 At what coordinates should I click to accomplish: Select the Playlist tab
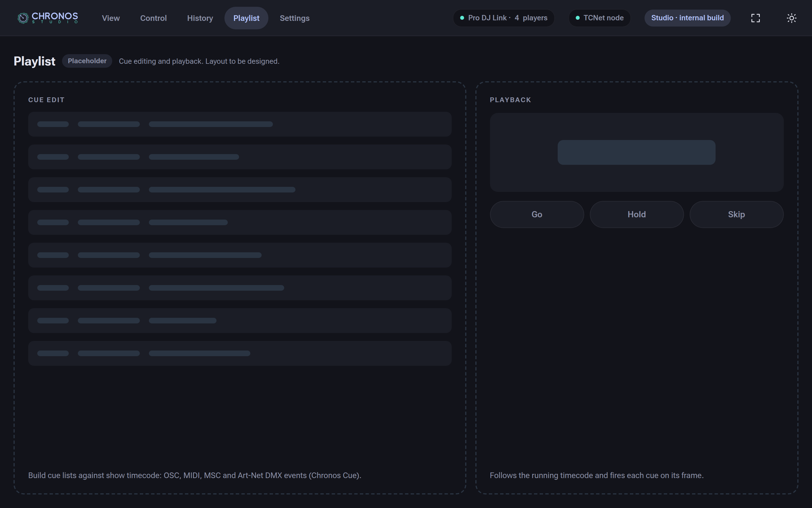pyautogui.click(x=246, y=18)
